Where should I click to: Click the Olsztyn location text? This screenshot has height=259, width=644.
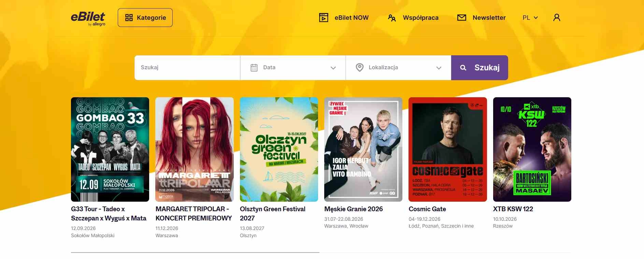point(248,235)
